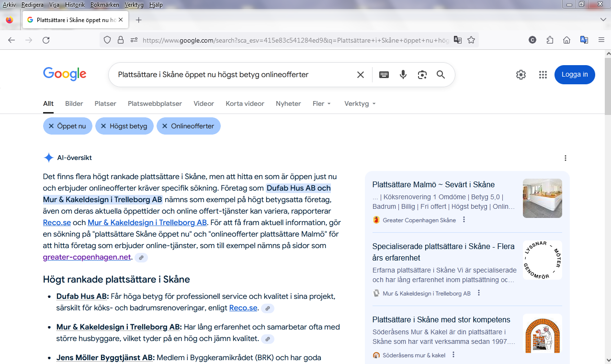Open the greater-copenhagen.net link
The image size is (611, 364).
[87, 257]
